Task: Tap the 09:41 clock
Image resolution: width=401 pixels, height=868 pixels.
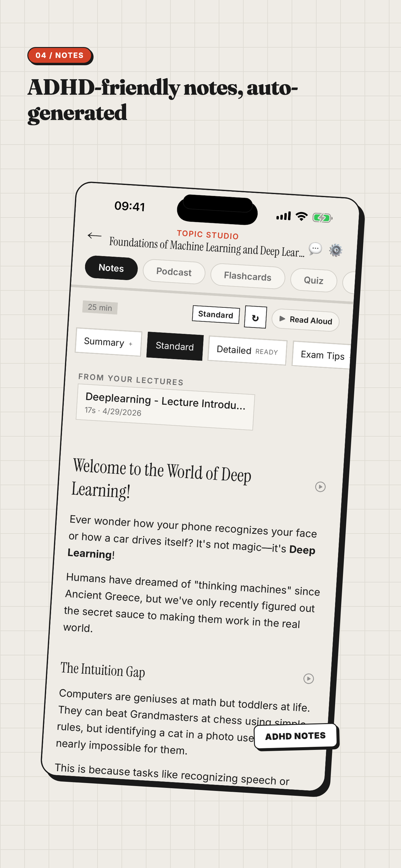Action: pyautogui.click(x=130, y=206)
